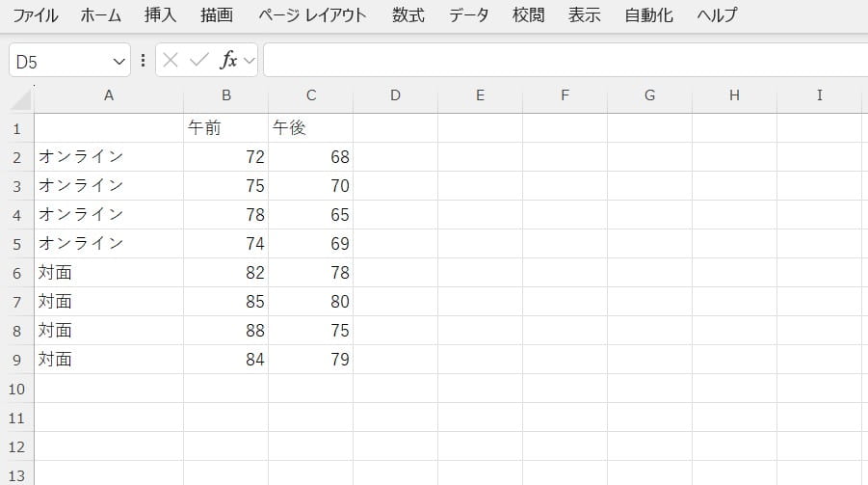Switch to the ホーム ribbon tab

click(101, 15)
